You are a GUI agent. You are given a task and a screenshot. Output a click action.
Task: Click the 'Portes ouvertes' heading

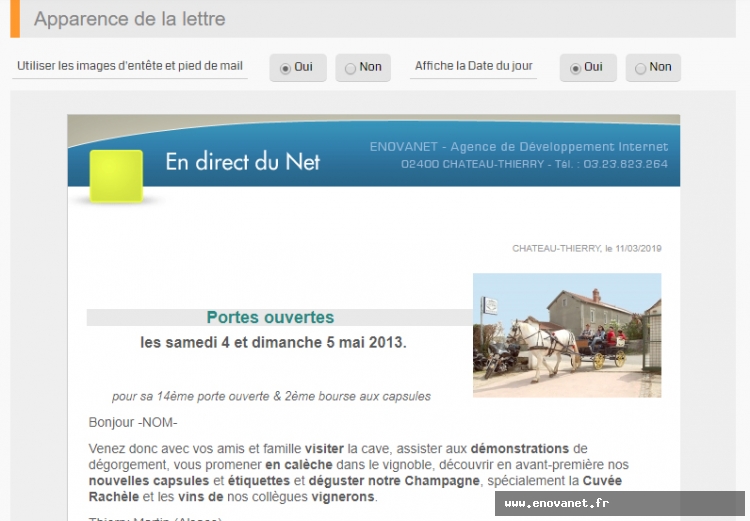[x=270, y=317]
